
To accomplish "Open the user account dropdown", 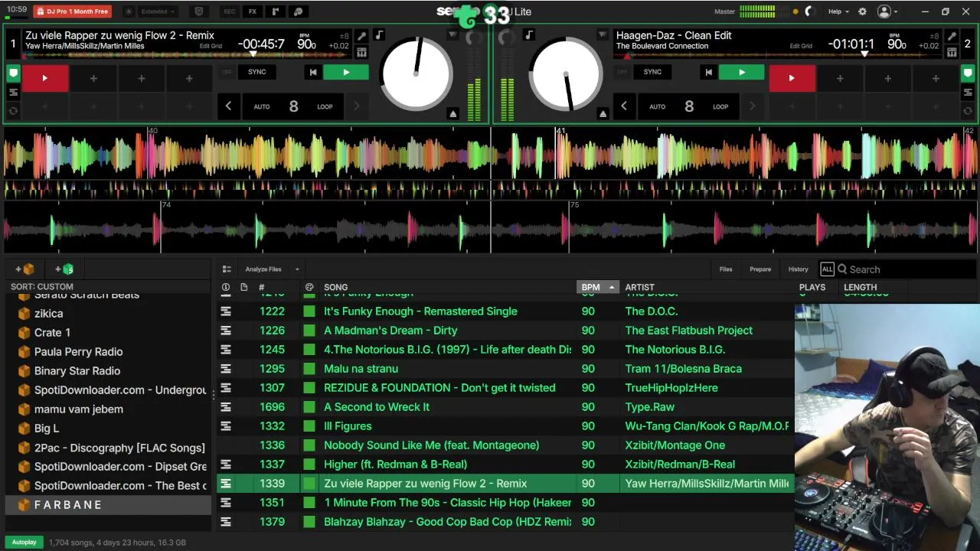I will point(888,11).
